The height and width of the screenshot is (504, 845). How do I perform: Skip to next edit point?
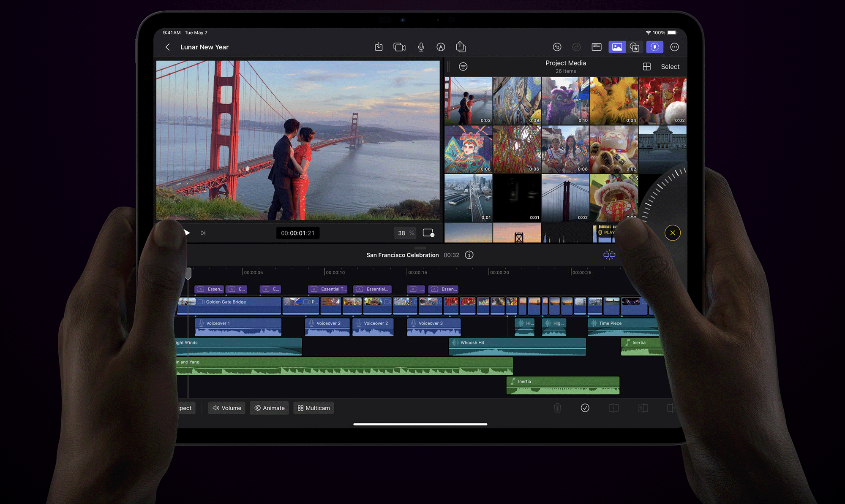(x=203, y=233)
